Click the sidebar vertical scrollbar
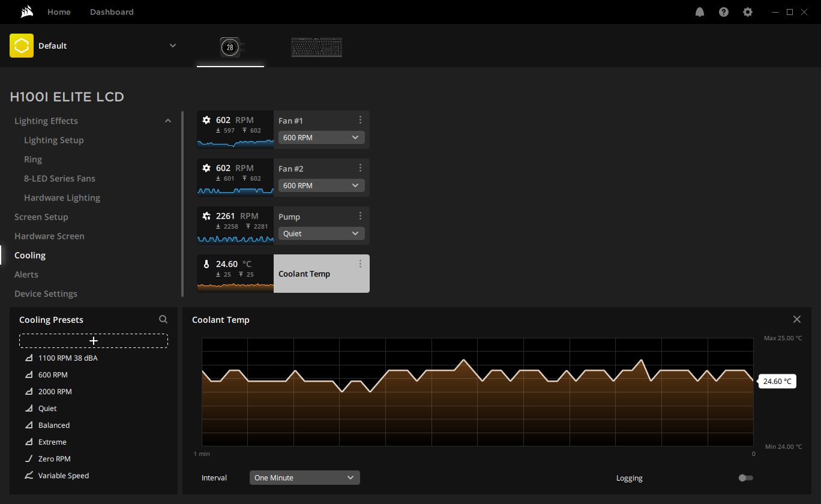The height and width of the screenshot is (504, 821). pos(182,204)
